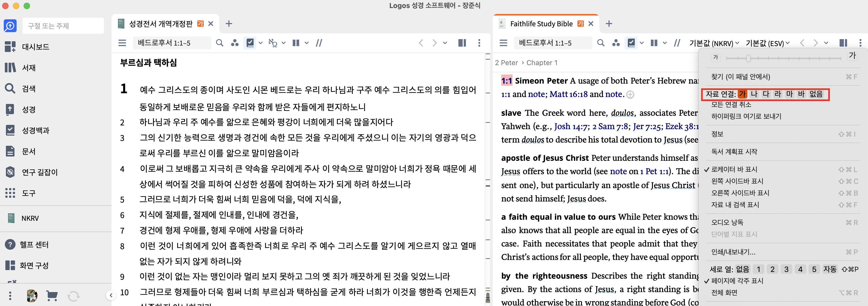This screenshot has width=868, height=306.
Task: Open the sidebar three-dot more menu
Action: 10,296
